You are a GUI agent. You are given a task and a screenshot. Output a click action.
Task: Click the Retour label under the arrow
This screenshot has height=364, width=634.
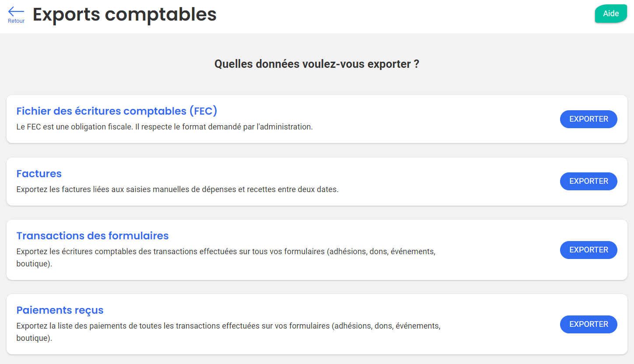coord(16,21)
